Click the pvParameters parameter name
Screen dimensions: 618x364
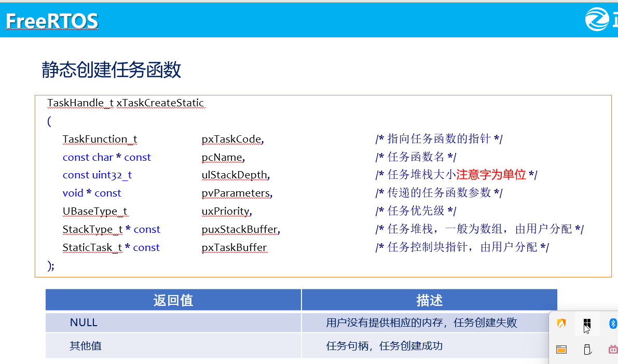point(236,193)
